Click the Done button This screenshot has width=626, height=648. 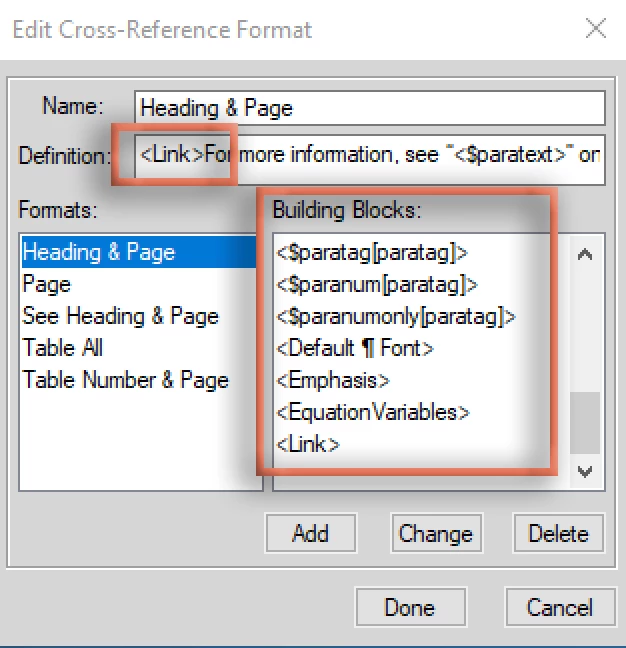[410, 607]
